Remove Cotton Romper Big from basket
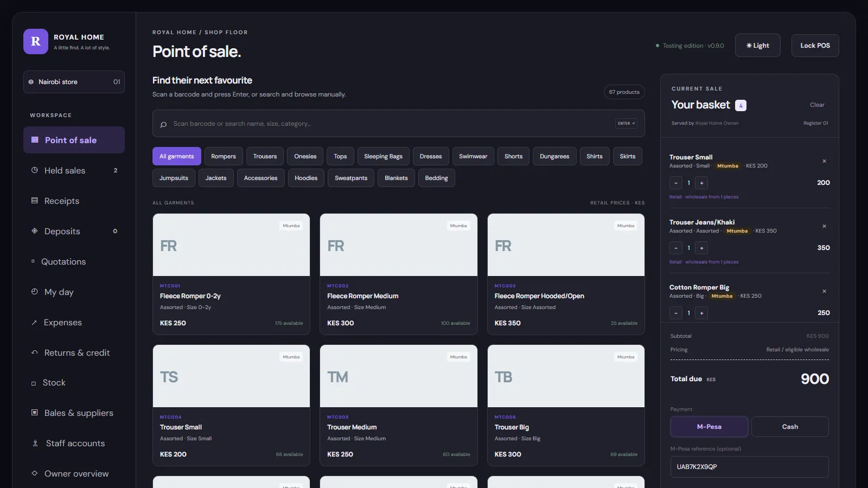 [824, 291]
